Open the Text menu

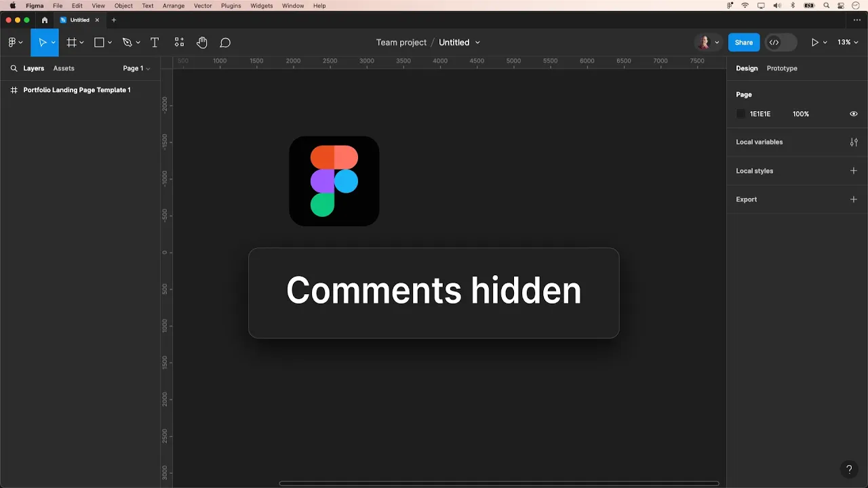coord(148,5)
